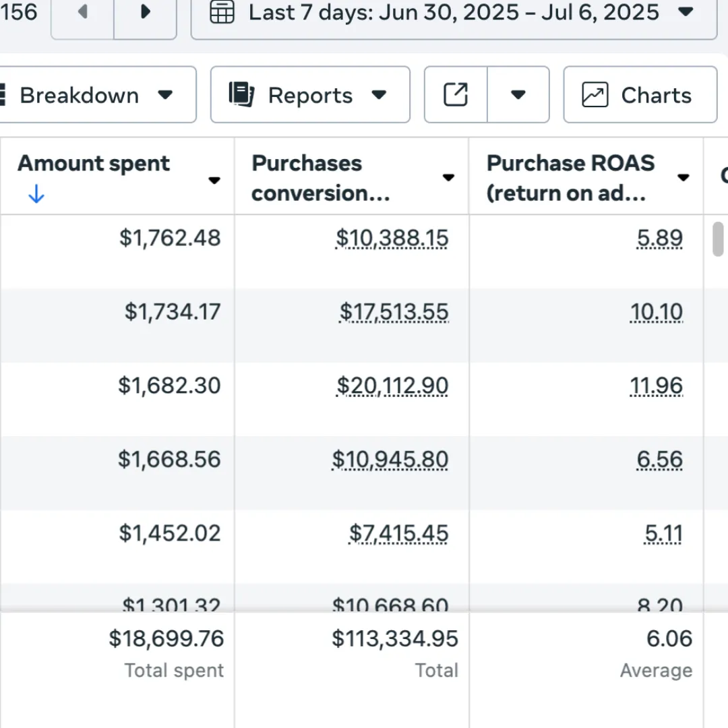Click the blue sort arrow under Amount spent
The height and width of the screenshot is (728, 728).
click(x=36, y=195)
